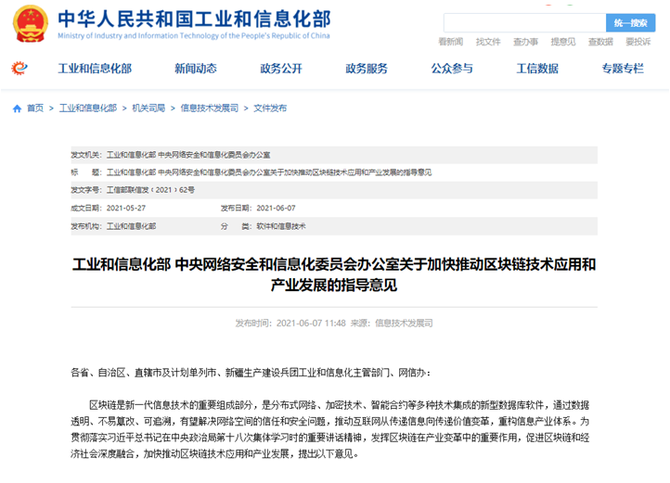Click the national emblem logo
Image resolution: width=670 pixels, height=483 pixels.
click(x=32, y=24)
